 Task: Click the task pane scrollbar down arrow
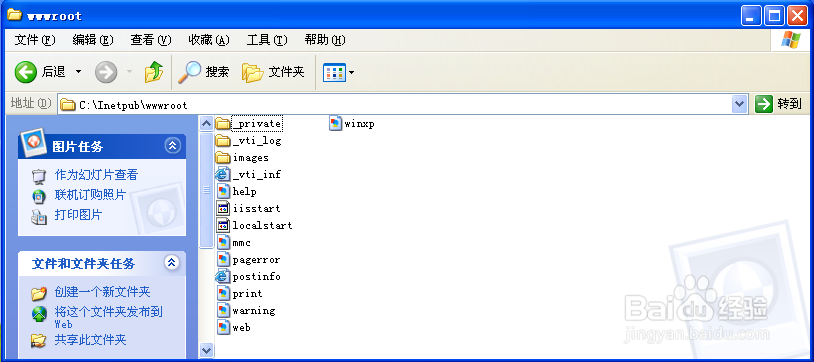206,350
